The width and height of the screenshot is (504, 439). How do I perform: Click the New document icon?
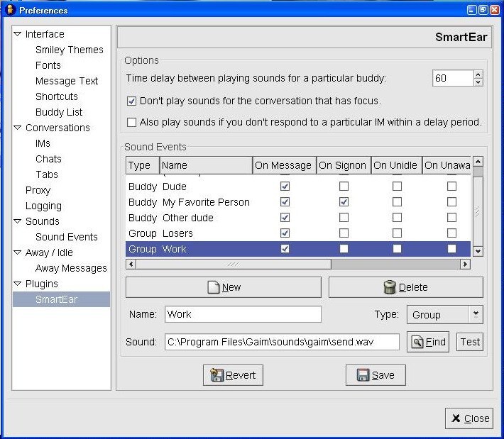(213, 287)
